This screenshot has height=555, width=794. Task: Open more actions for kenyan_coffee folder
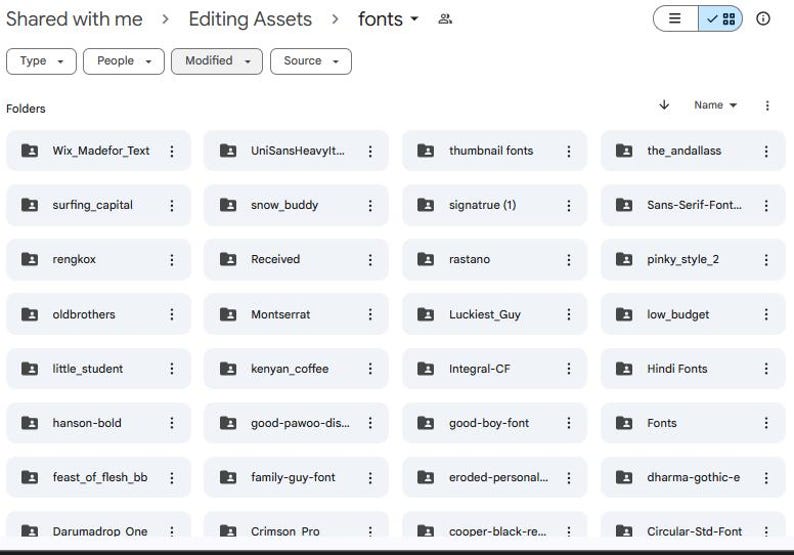coord(371,369)
